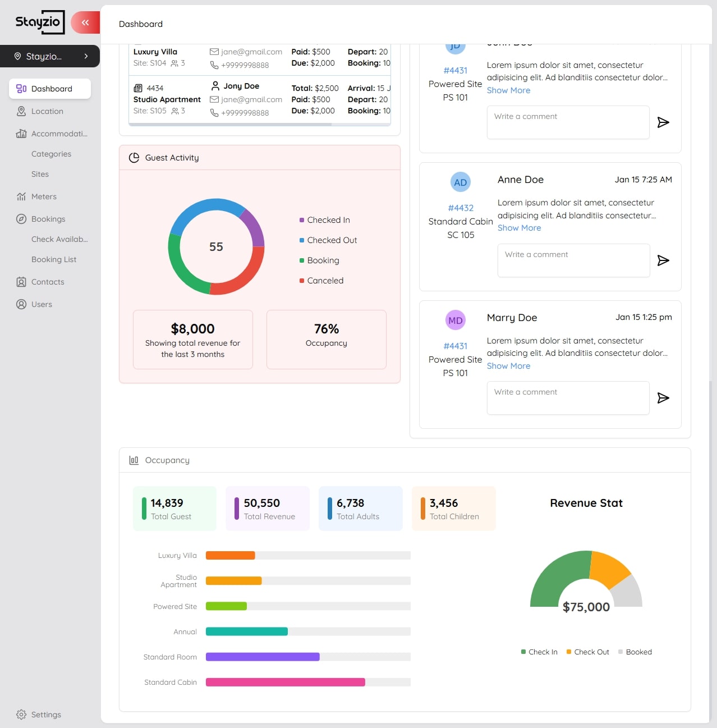The height and width of the screenshot is (728, 717).
Task: Click the Stayzio logo
Action: (x=40, y=22)
